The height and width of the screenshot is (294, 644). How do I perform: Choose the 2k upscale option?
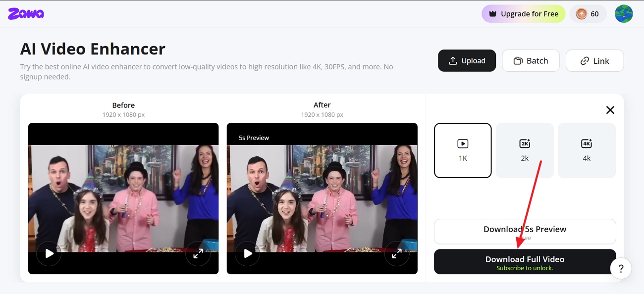click(x=525, y=150)
